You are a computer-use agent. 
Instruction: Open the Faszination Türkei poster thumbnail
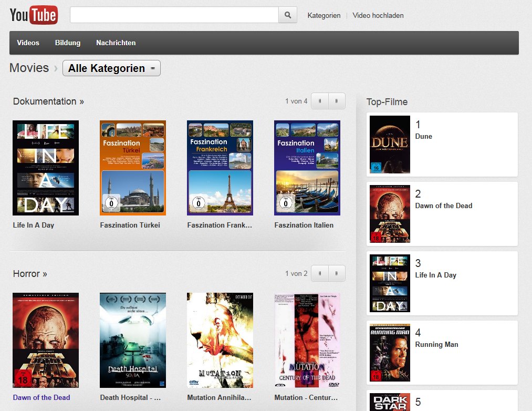(x=133, y=168)
